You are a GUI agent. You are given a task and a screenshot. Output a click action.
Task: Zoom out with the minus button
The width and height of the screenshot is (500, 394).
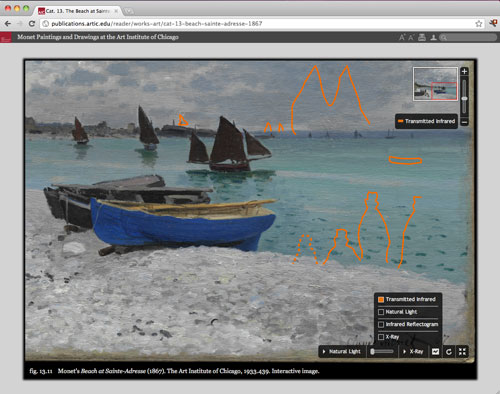[464, 122]
